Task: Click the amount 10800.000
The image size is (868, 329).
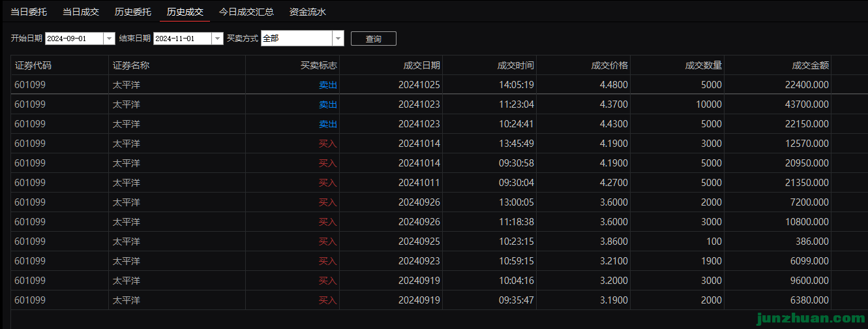Action: coord(807,222)
